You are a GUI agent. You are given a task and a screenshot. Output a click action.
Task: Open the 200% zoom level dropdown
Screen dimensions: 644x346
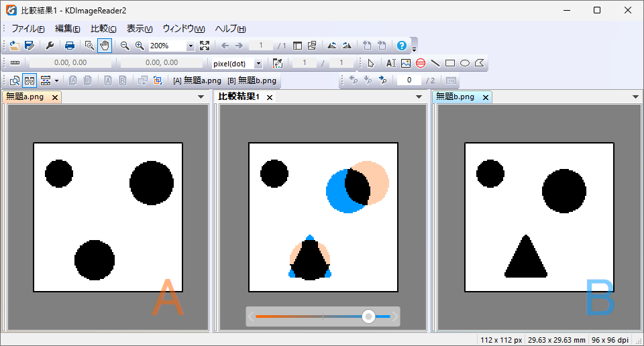tap(190, 46)
